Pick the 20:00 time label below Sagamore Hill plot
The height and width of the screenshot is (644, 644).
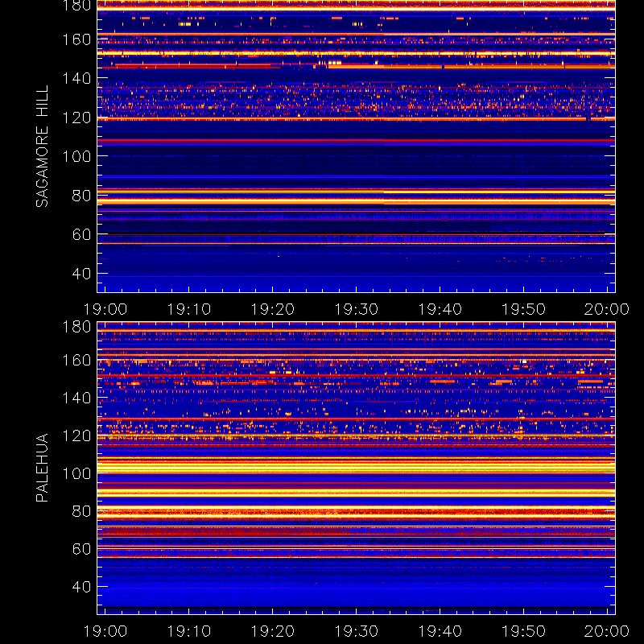pos(607,309)
